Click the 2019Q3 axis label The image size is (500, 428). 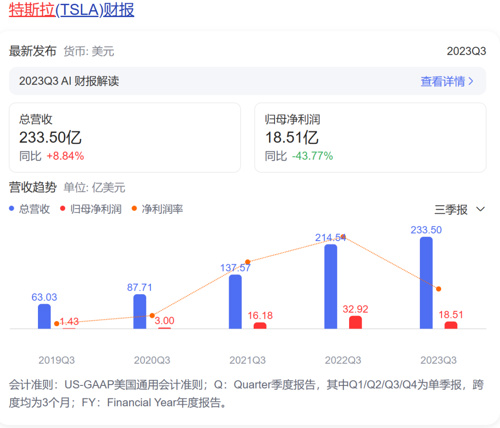coord(57,360)
